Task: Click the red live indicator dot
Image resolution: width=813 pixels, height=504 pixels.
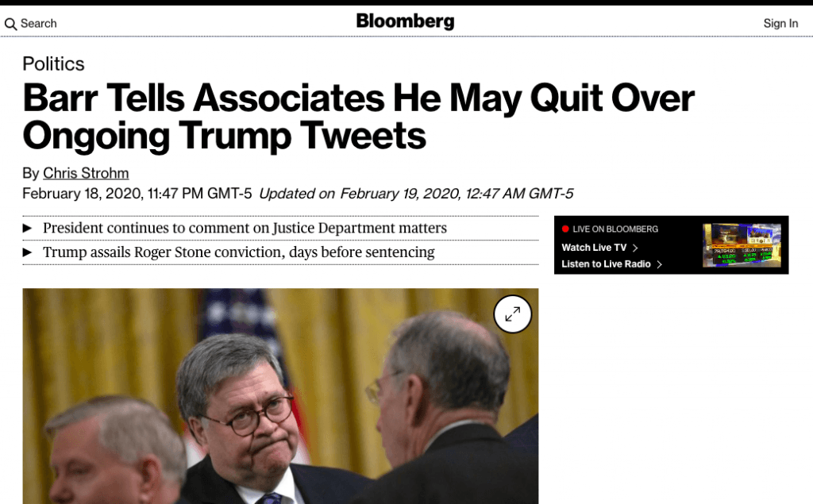Action: coord(565,229)
